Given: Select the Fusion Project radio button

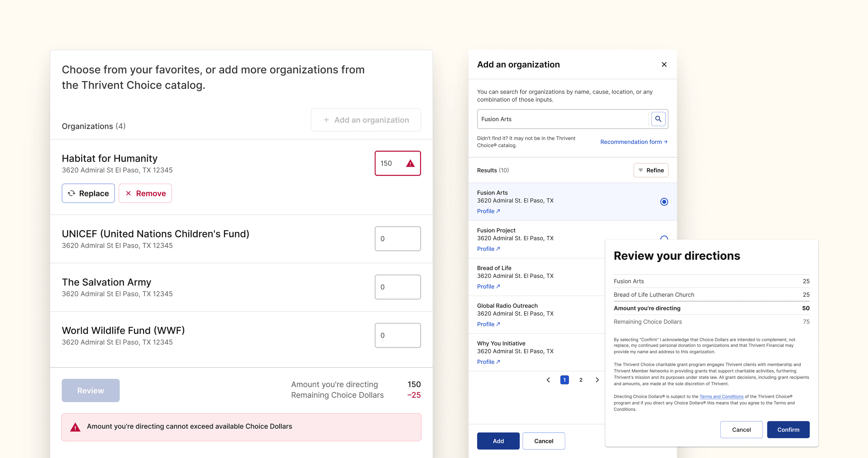Looking at the screenshot, I should [664, 238].
